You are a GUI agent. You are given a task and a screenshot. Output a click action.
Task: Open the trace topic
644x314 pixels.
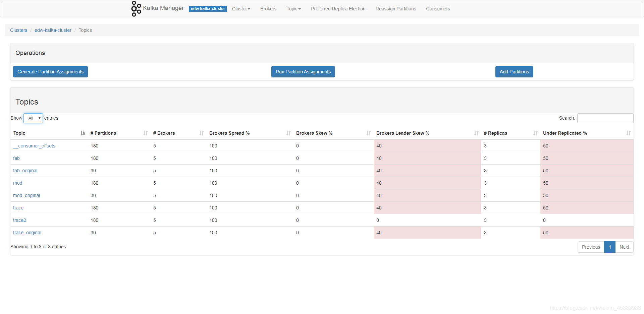[x=18, y=208]
